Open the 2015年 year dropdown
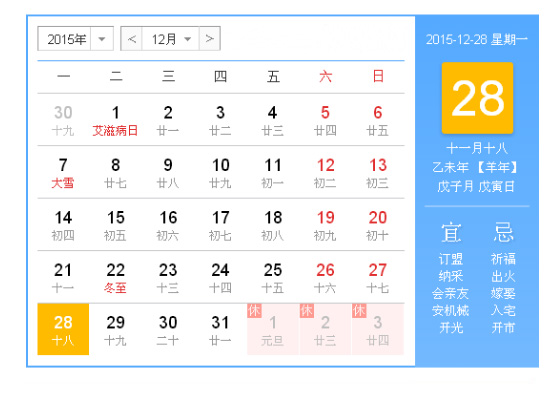This screenshot has width=560, height=420. [x=75, y=39]
